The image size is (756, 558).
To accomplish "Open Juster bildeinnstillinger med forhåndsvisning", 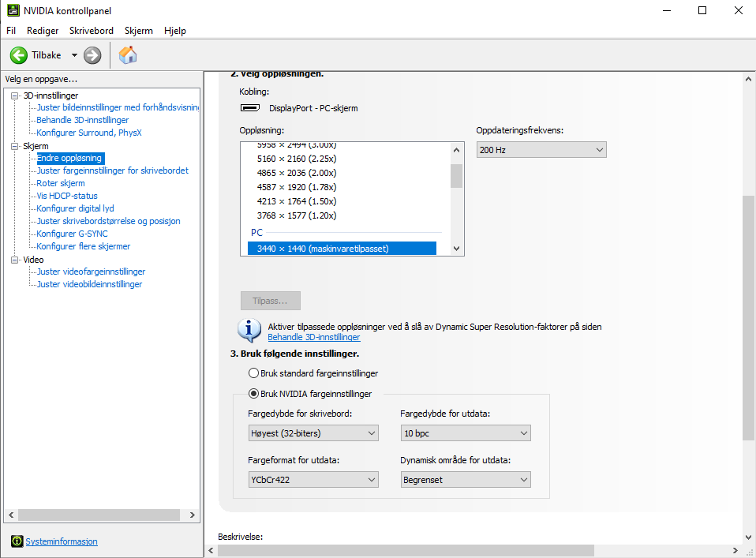I will tap(118, 107).
